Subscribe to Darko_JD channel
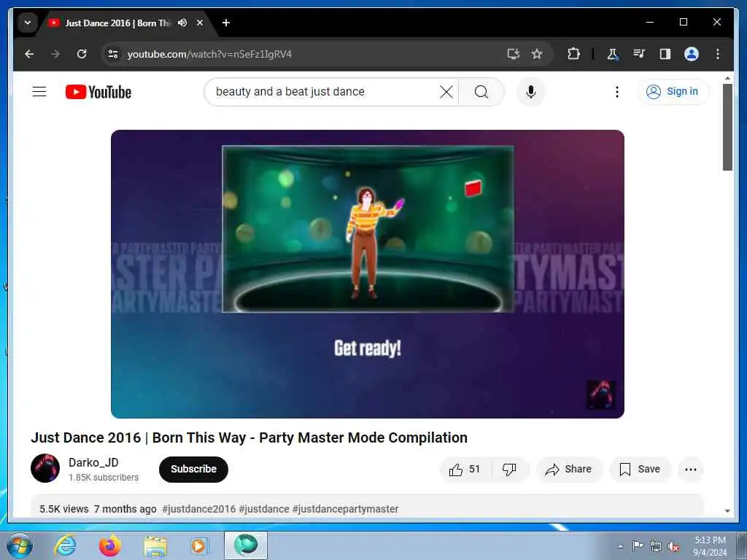 click(x=193, y=469)
